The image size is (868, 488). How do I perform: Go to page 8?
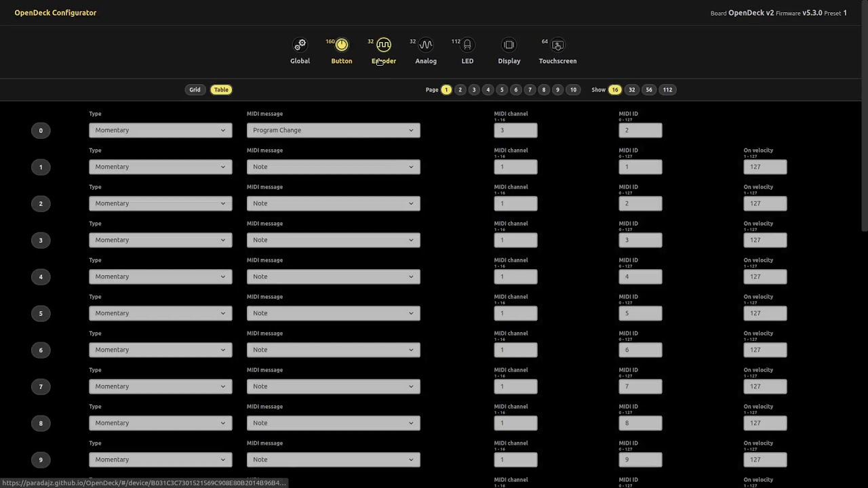click(543, 89)
